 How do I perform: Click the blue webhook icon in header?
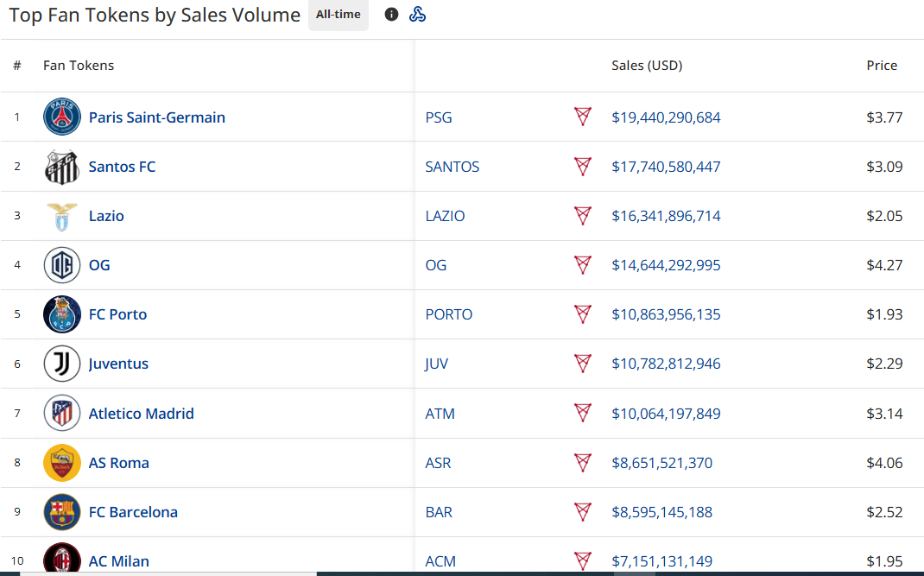click(417, 14)
